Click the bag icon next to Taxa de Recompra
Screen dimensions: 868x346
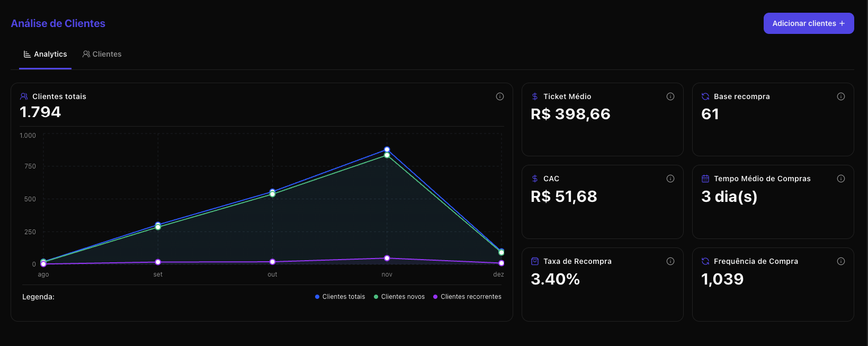pyautogui.click(x=534, y=261)
